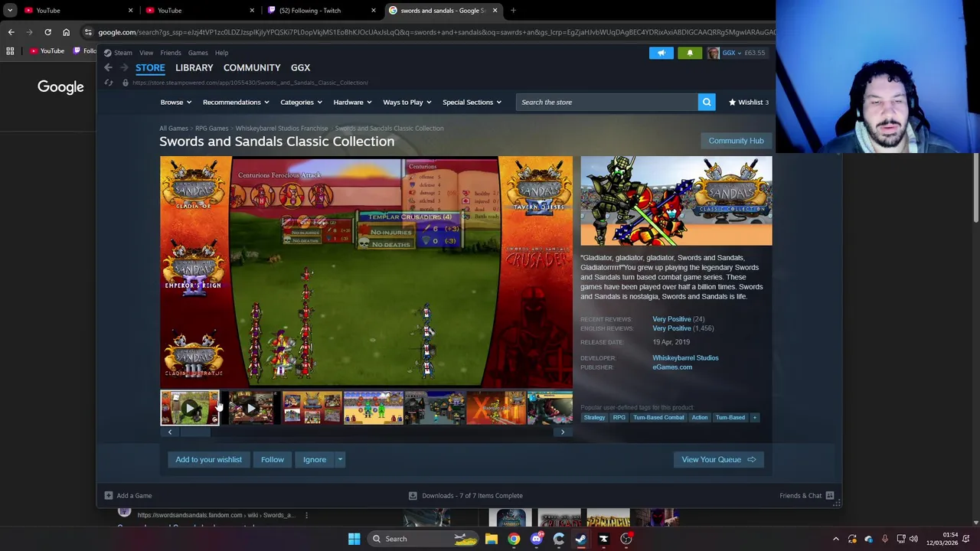This screenshot has height=551, width=980.
Task: Click the Downloads status icon
Action: pos(413,495)
